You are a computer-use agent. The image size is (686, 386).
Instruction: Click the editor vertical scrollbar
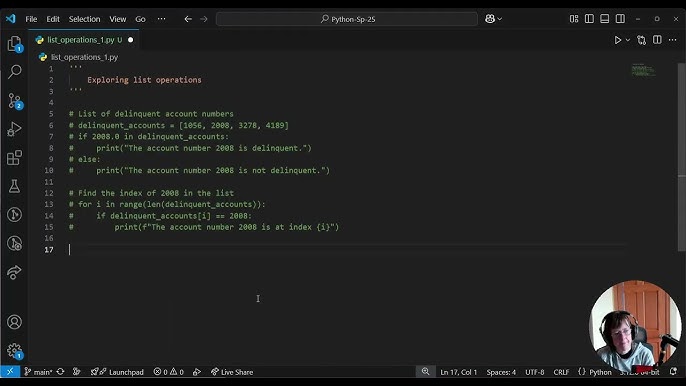(682, 158)
